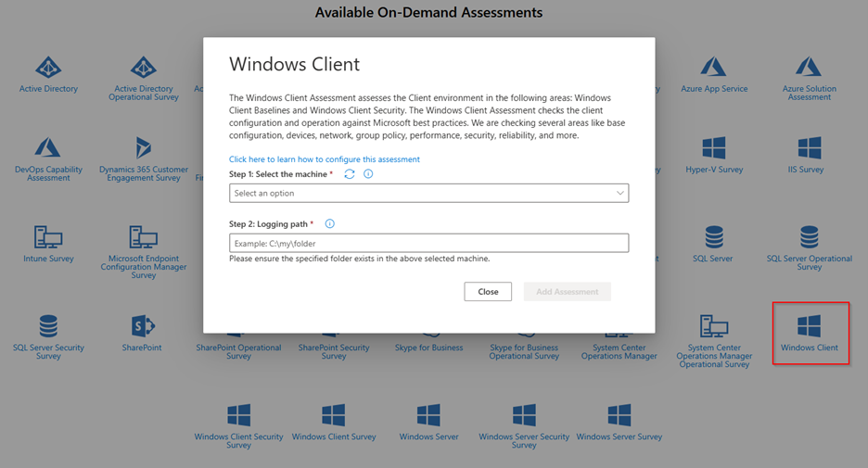Open Windows Server Security Survey icon
Screen dimensions: 868x468
[524, 415]
